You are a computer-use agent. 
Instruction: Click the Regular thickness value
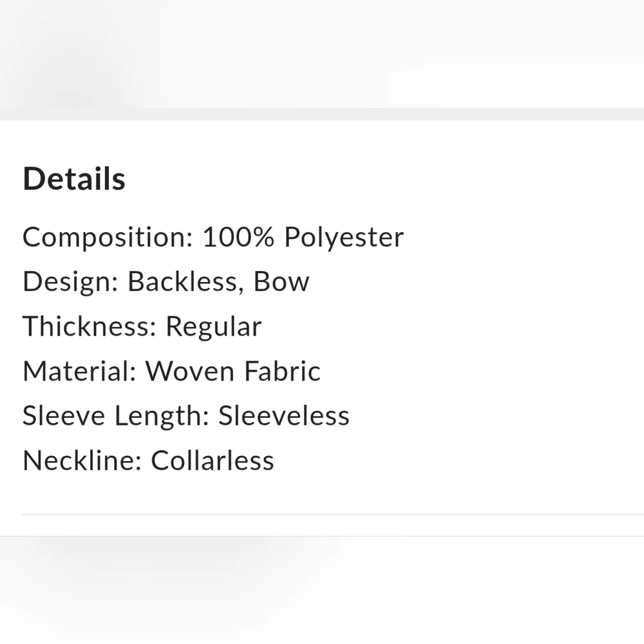tap(213, 327)
